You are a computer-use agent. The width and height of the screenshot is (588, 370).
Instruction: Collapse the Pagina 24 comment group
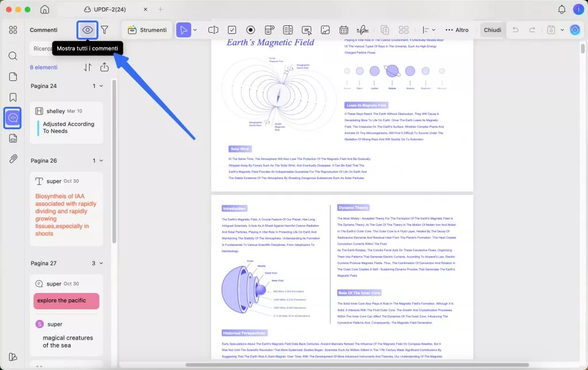click(x=101, y=86)
